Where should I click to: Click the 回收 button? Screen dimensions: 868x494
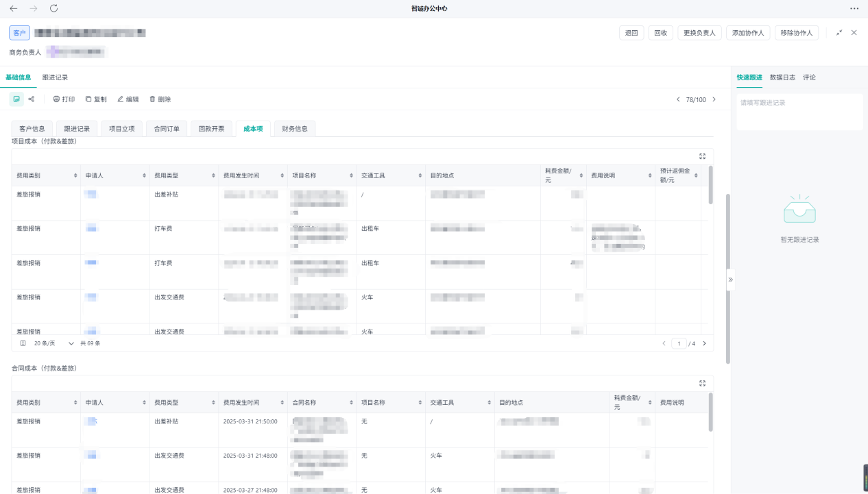[x=660, y=33]
